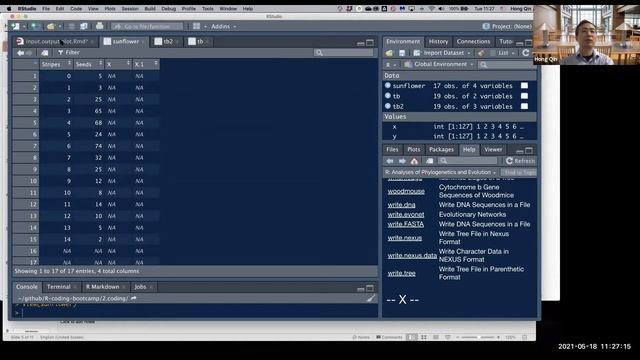This screenshot has height=360, width=640.
Task: Open the Connections tab
Action: [473, 42]
